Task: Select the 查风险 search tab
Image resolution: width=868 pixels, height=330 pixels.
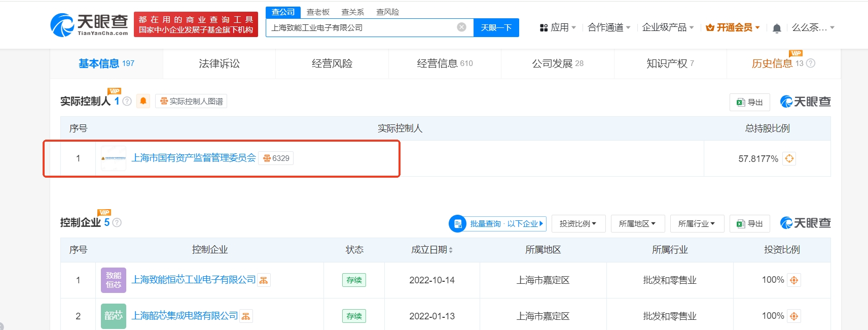Action: coord(388,12)
